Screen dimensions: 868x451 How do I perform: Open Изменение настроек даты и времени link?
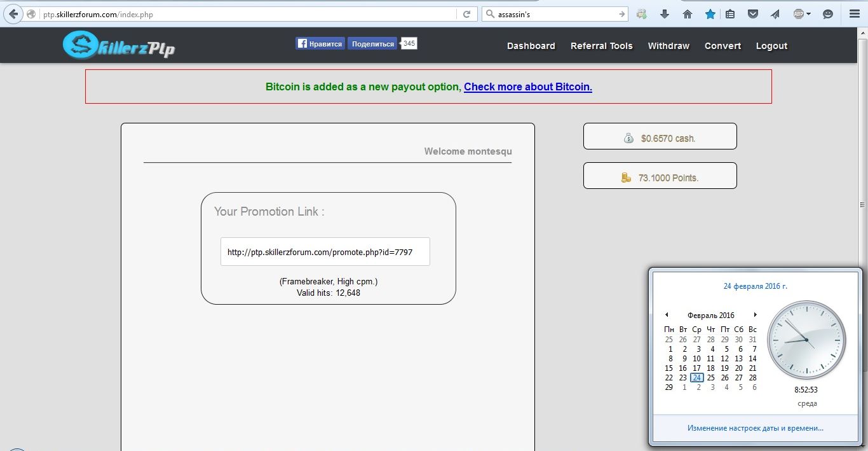click(x=756, y=428)
